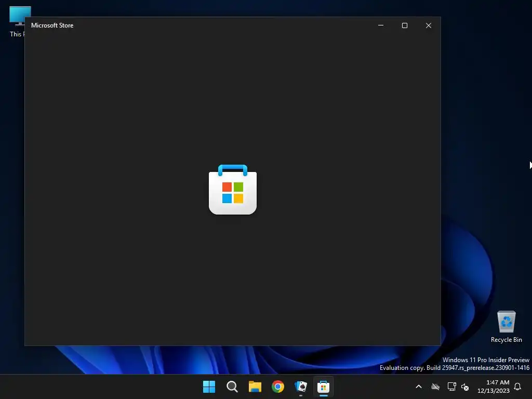The height and width of the screenshot is (399, 532).
Task: Minimize the Microsoft Store window
Action: click(381, 25)
